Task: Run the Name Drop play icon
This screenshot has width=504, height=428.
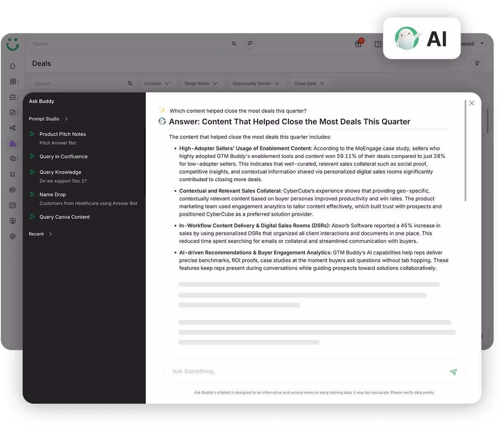Action: 32,194
